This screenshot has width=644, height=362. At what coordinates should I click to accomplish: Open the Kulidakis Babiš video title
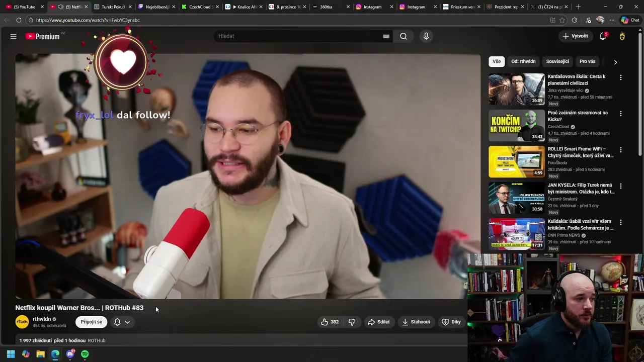tap(581, 225)
